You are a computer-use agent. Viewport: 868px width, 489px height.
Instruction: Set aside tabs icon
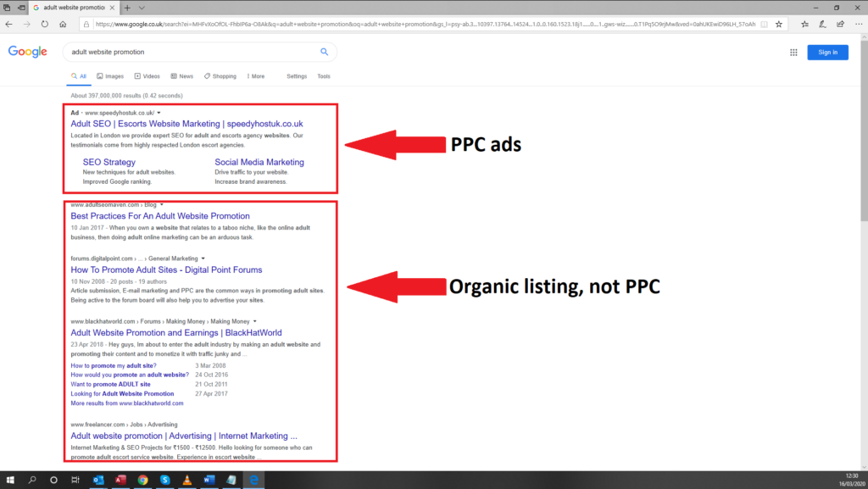21,8
